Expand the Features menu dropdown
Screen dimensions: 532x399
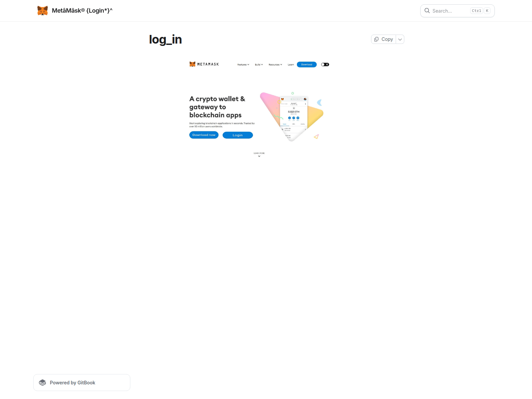click(243, 65)
